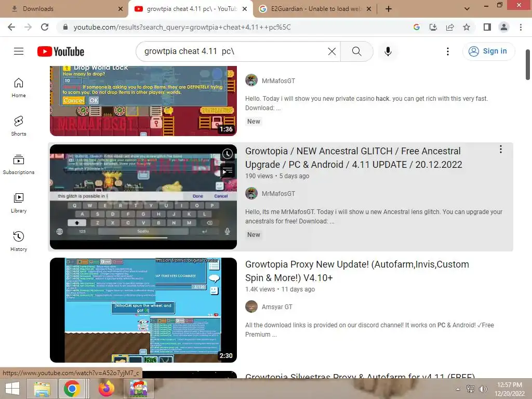Expand the tab search chevron

coord(467,9)
